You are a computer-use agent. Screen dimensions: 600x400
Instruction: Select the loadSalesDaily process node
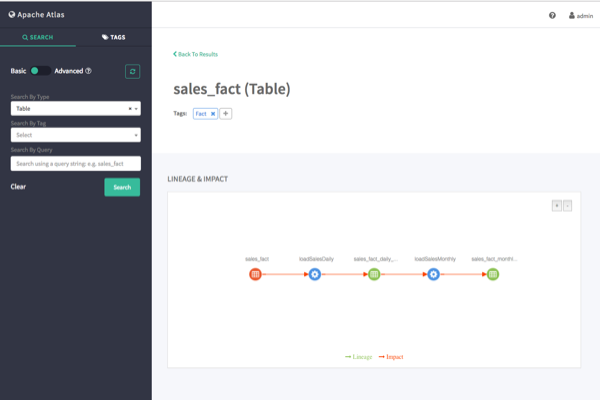314,274
